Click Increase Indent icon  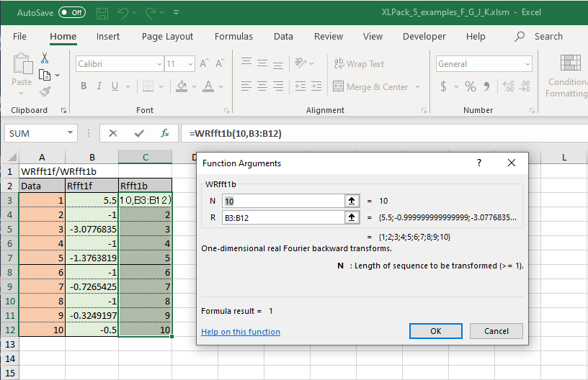click(x=316, y=86)
